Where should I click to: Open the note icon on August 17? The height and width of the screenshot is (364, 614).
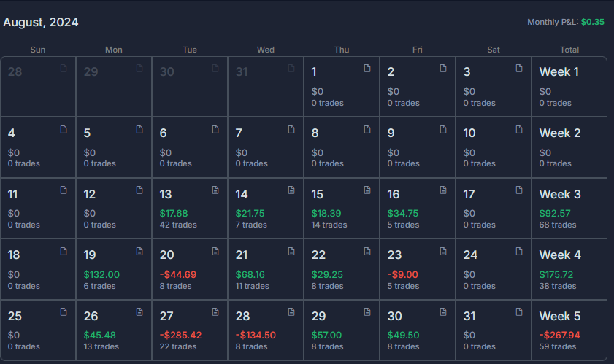(519, 190)
